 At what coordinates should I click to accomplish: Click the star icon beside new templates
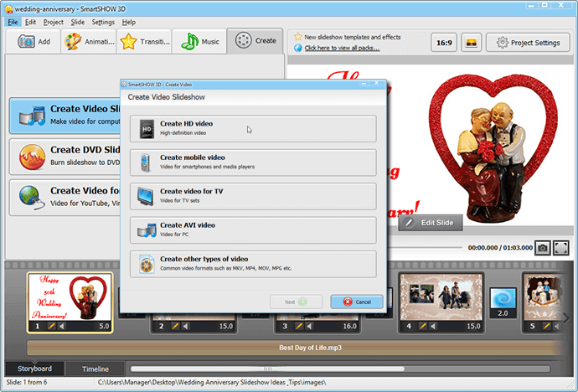click(298, 37)
